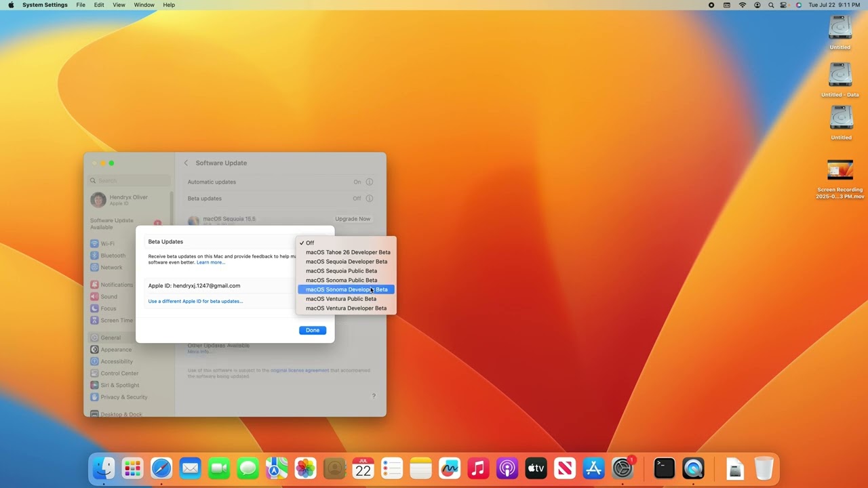
Task: Open the Window menu
Action: (x=144, y=5)
